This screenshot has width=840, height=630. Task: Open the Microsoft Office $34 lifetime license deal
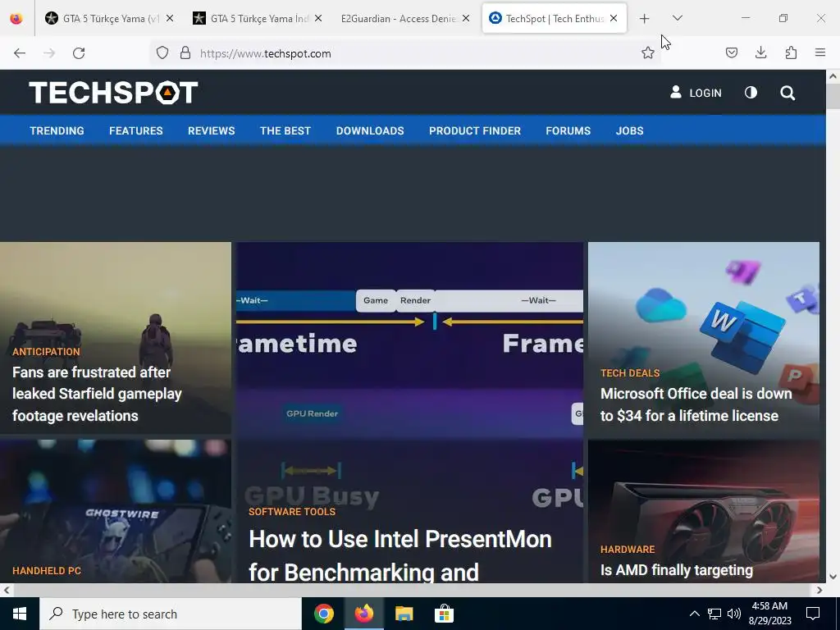(696, 404)
